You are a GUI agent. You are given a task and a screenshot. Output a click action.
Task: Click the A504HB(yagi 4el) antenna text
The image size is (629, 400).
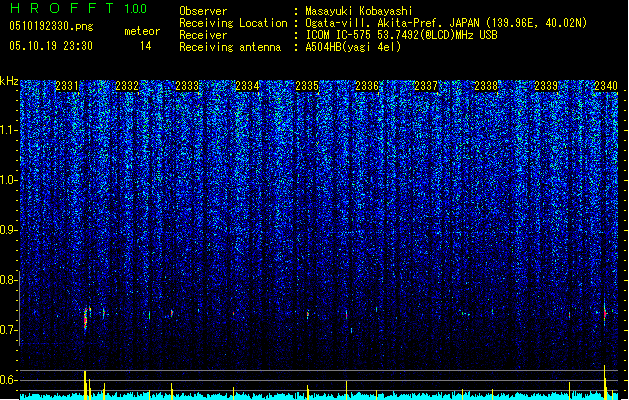(x=353, y=47)
